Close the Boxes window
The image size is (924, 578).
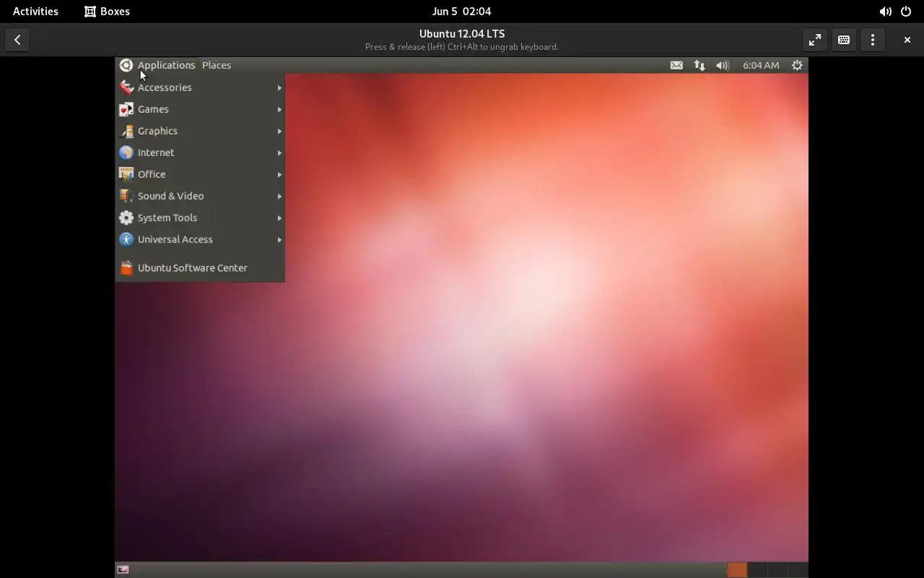pyautogui.click(x=907, y=40)
